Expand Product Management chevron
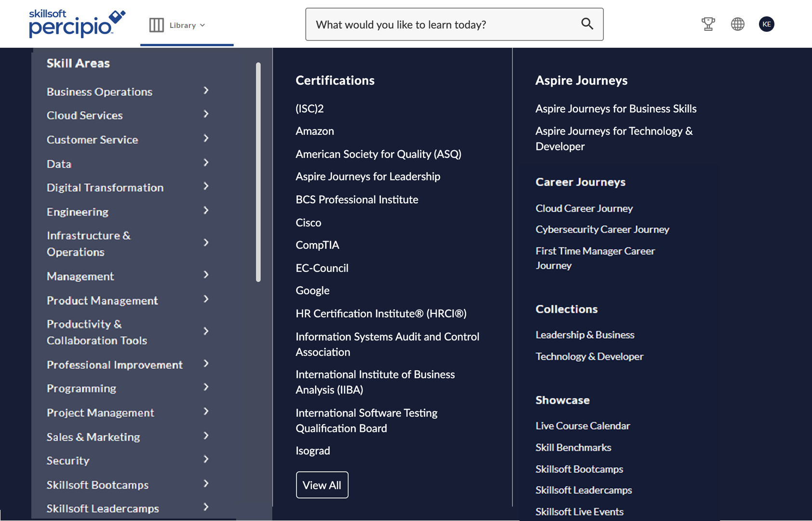Screen dimensions: 812x521 tap(206, 299)
